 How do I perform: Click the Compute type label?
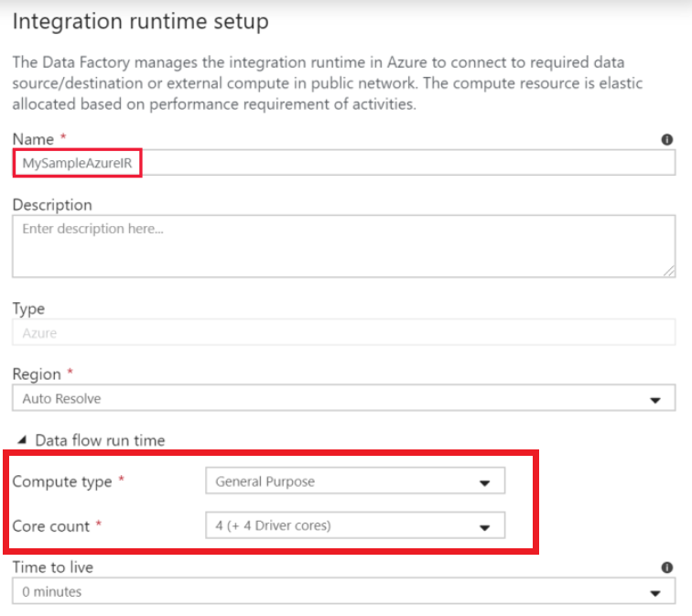[x=62, y=481]
